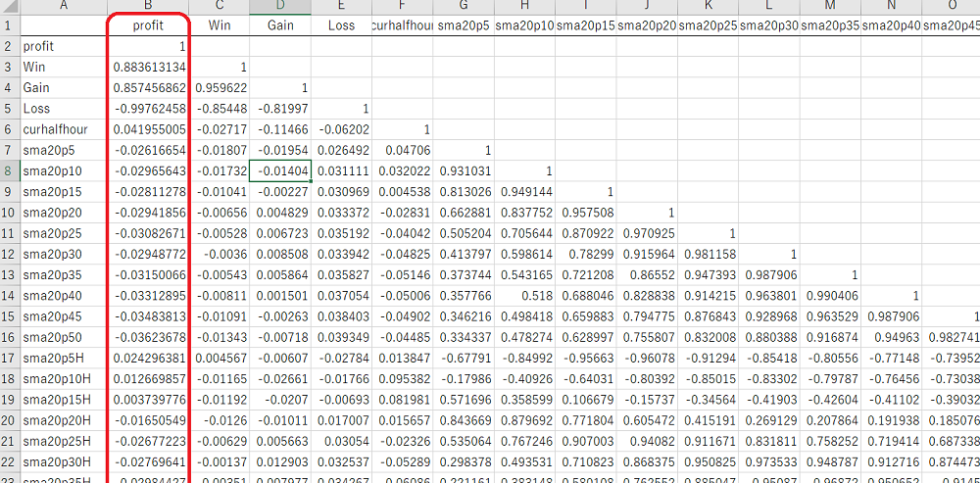Click cell containing 0.041955005

coord(148,129)
